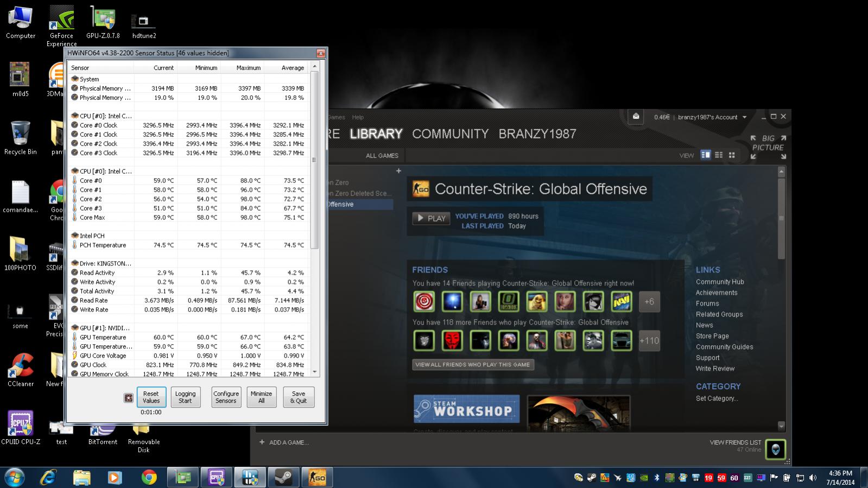Open the Steam Workshop banner
Viewport: 868px width, 488px height.
click(466, 409)
